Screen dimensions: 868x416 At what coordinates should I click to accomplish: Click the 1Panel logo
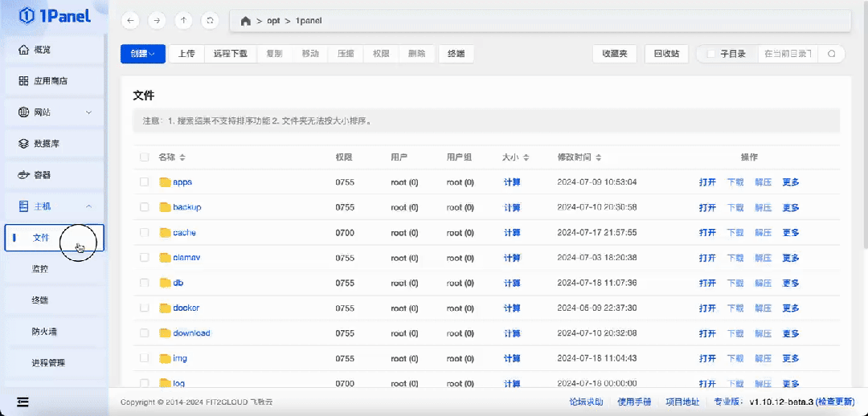click(x=55, y=16)
